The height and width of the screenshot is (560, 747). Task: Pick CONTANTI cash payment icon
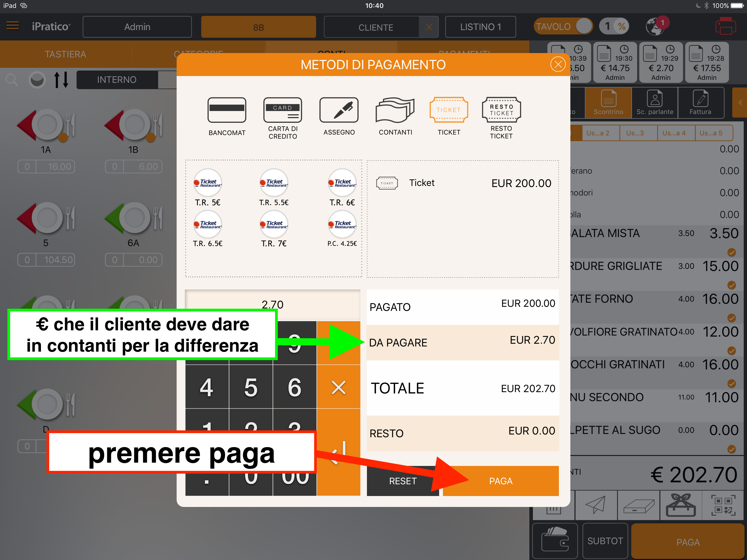pos(395,110)
